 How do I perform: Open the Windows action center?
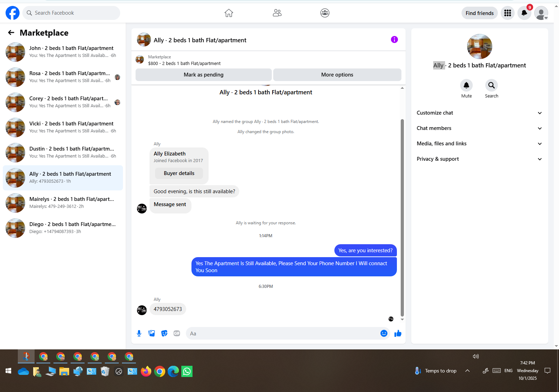tap(547, 371)
